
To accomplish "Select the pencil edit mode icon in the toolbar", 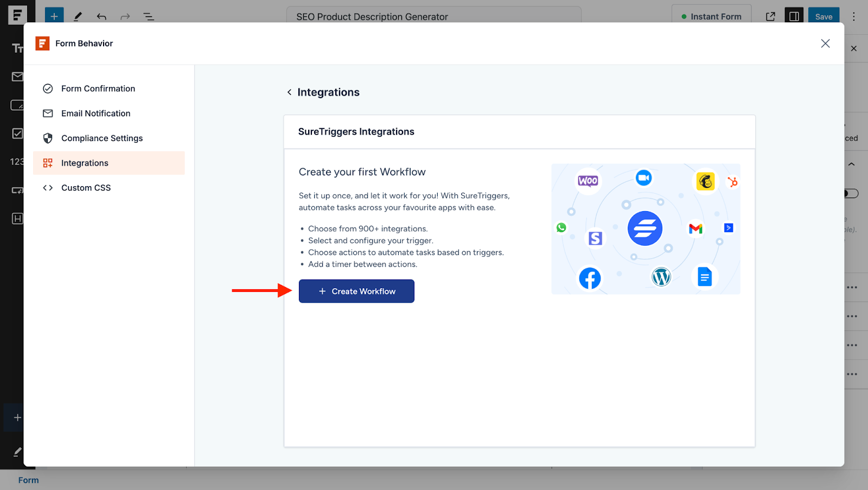I will [x=78, y=16].
